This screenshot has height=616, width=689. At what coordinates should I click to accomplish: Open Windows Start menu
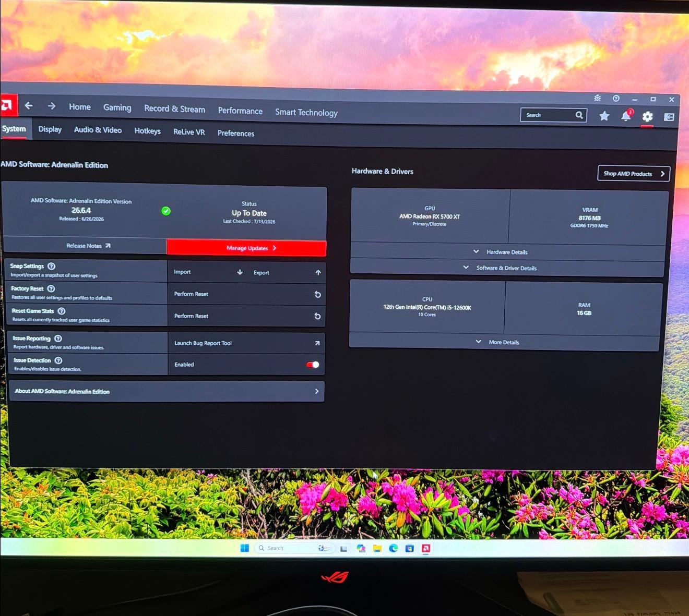[x=245, y=548]
